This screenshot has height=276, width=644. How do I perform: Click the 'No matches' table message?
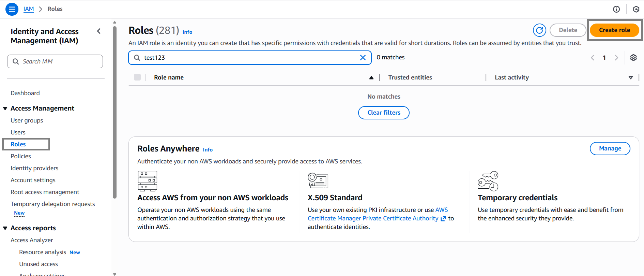tap(384, 97)
